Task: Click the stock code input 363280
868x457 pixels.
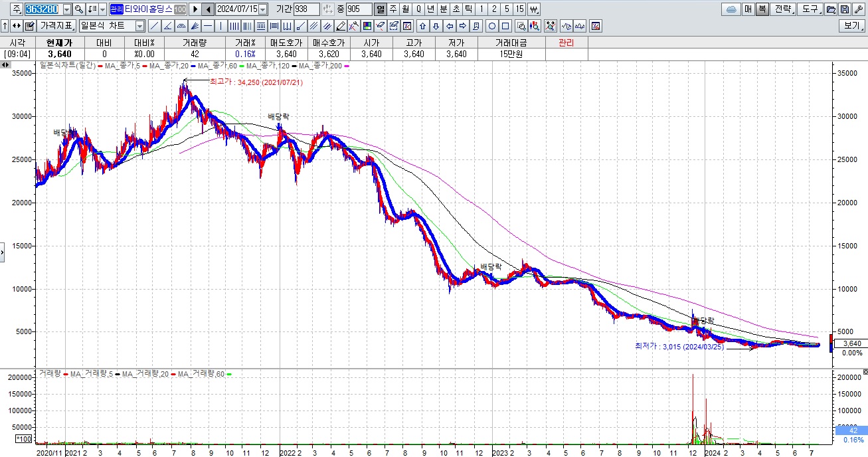Action: pyautogui.click(x=44, y=9)
